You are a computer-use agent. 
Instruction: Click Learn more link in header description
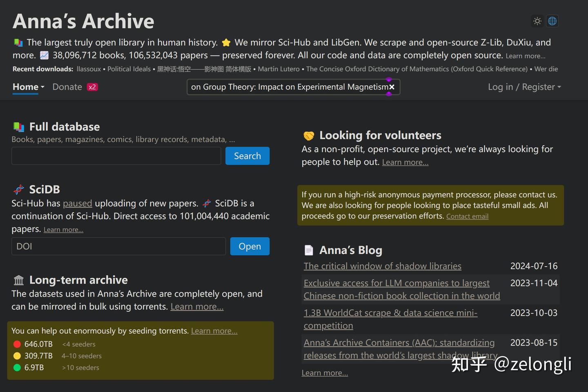526,56
